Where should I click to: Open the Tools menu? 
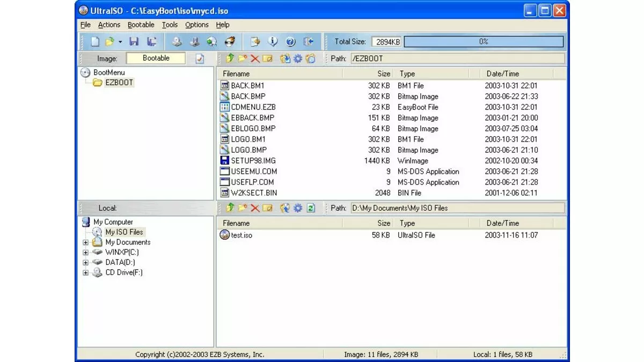[x=170, y=25]
